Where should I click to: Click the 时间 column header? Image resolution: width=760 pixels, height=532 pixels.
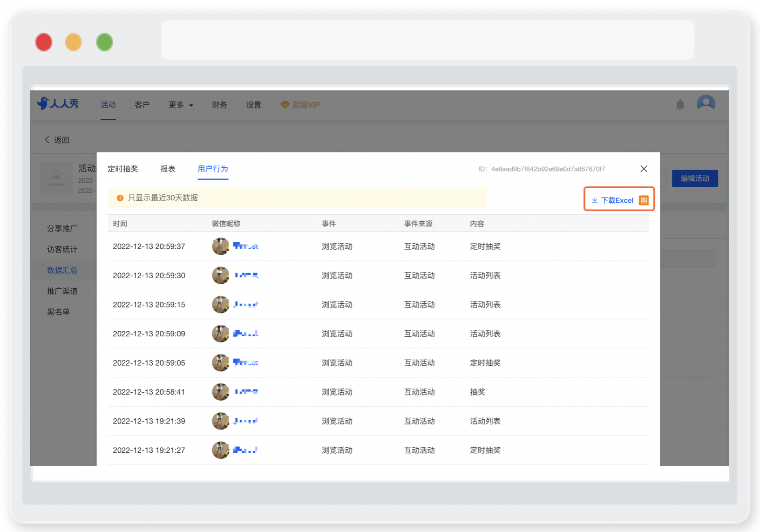(x=120, y=224)
